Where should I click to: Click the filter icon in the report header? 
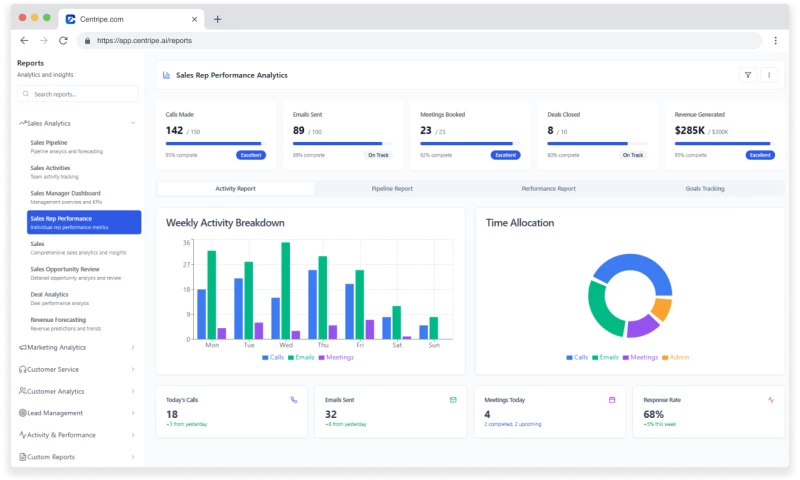pyautogui.click(x=747, y=75)
